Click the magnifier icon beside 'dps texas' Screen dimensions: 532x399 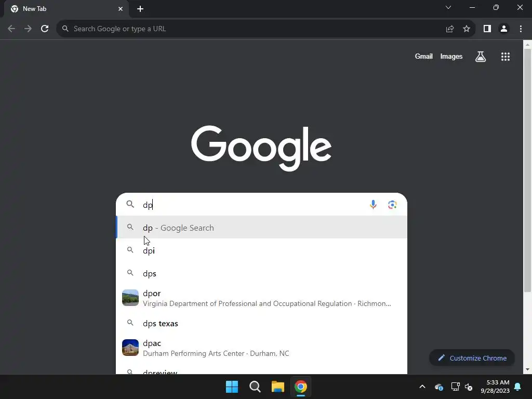(x=130, y=323)
